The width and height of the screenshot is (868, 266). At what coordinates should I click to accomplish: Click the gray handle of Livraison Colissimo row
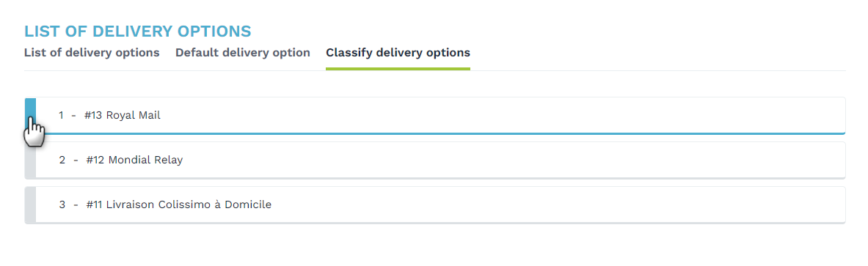tap(30, 205)
